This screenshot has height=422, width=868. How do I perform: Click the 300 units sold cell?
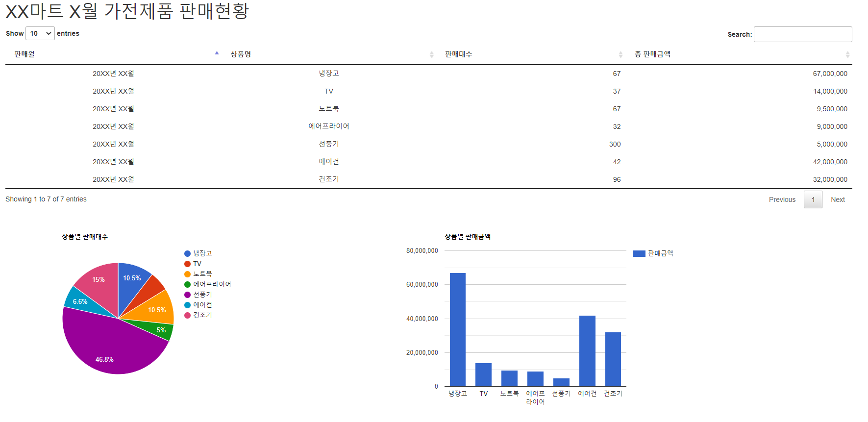[531, 144]
